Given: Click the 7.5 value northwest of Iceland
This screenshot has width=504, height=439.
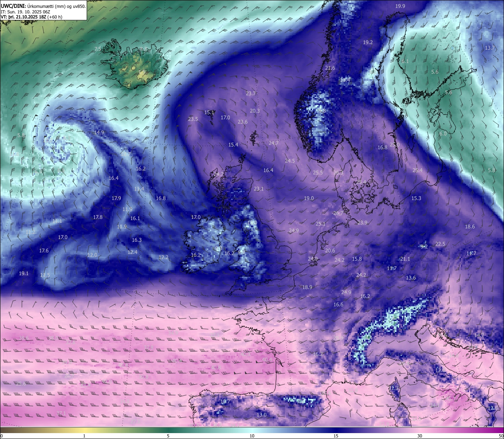Looking at the screenshot, I should coord(98,49).
